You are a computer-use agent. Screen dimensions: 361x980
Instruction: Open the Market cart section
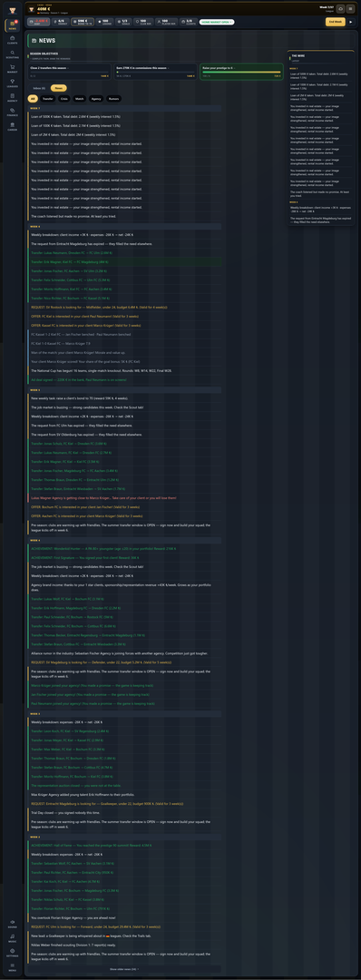pyautogui.click(x=12, y=69)
